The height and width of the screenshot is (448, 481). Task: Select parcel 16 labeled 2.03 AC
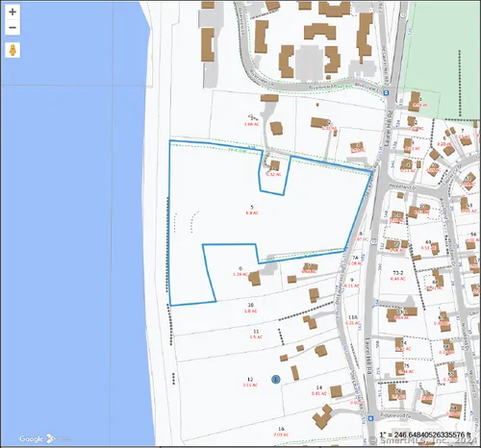[281, 432]
